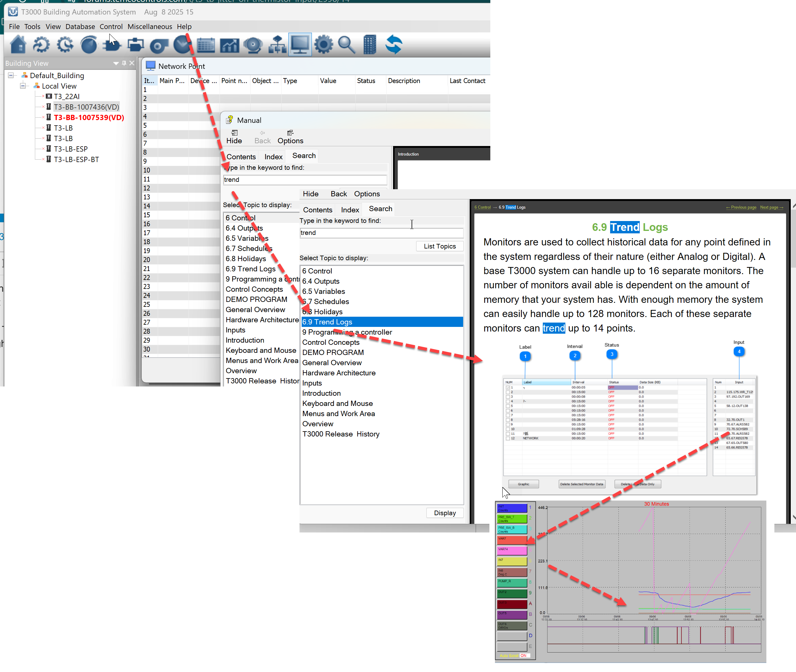Open the Building View panel dropdown arrow
The width and height of the screenshot is (796, 672).
(116, 63)
